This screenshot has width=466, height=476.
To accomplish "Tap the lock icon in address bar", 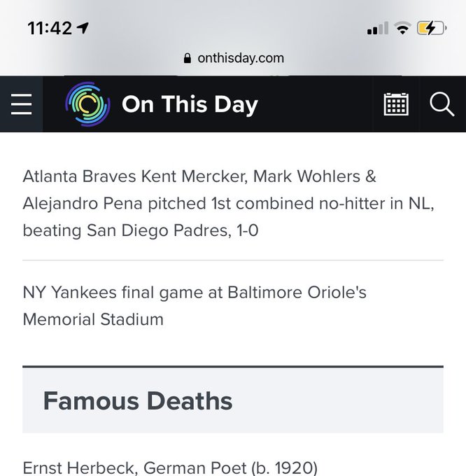I will click(188, 58).
